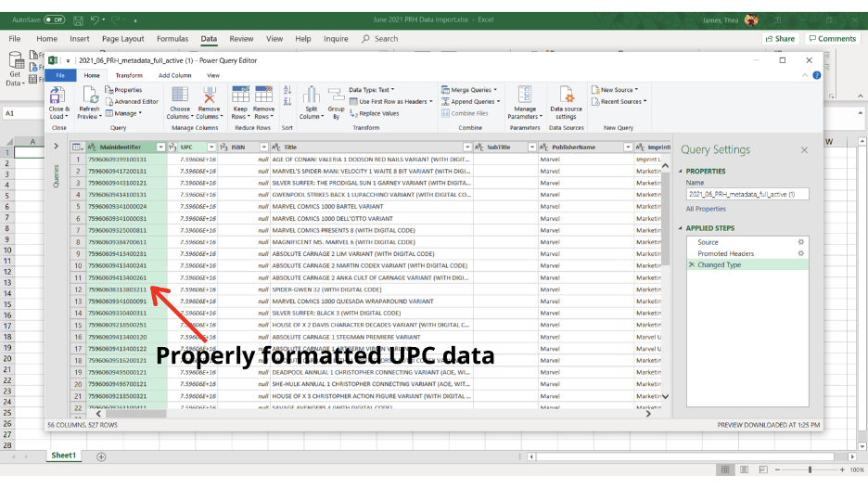
Task: Open the Source step settings gear
Action: pos(800,242)
